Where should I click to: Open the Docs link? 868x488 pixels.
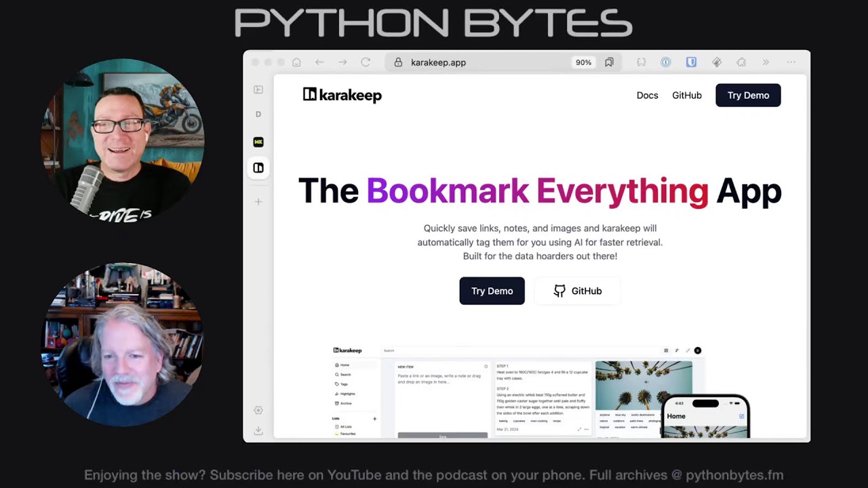coord(648,96)
